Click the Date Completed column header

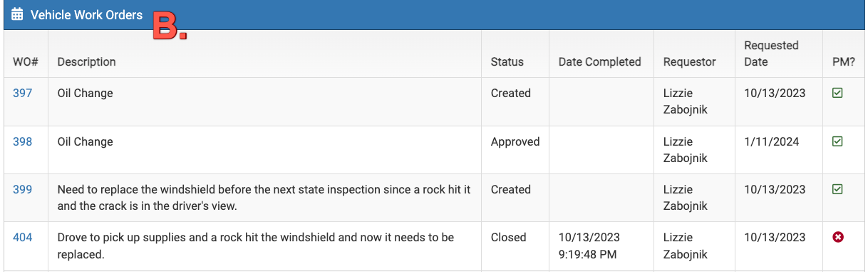coord(600,61)
